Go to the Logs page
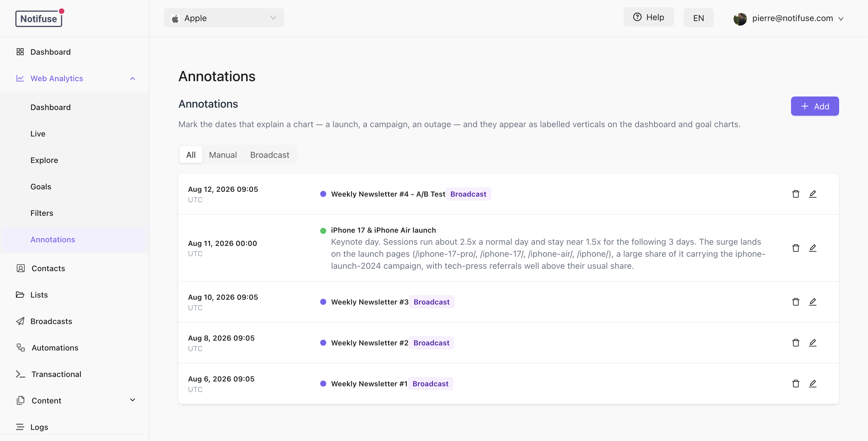868x441 pixels. coord(74,427)
